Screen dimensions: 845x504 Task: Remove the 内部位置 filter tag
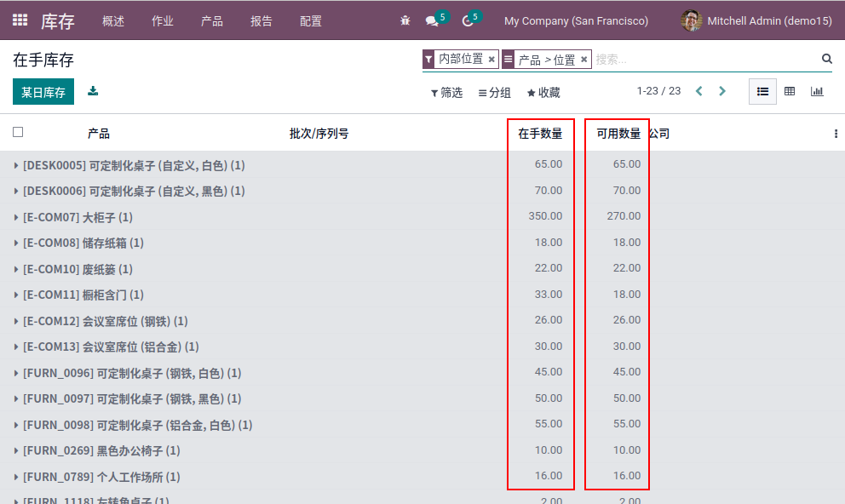coord(491,60)
